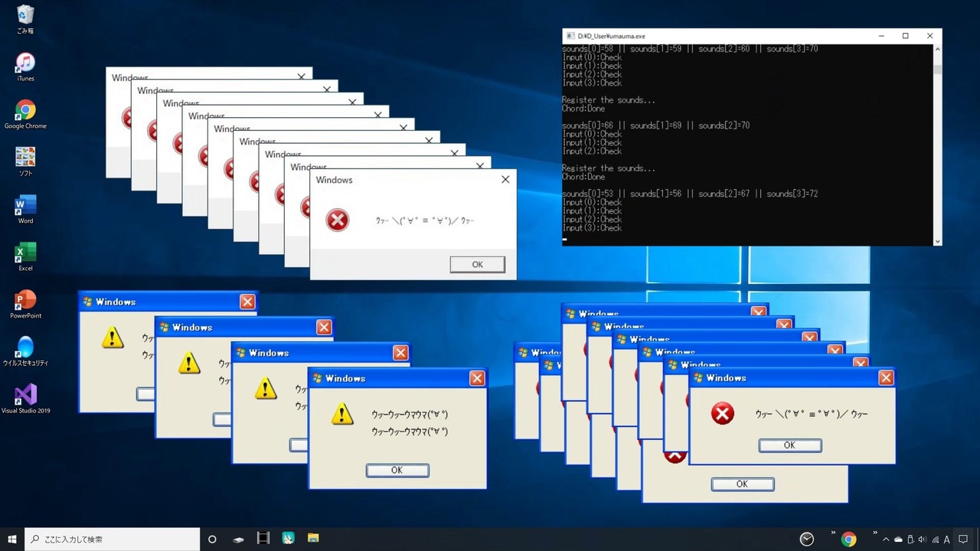
Task: Toggle the IME input mode 'A' indicator
Action: (x=947, y=540)
